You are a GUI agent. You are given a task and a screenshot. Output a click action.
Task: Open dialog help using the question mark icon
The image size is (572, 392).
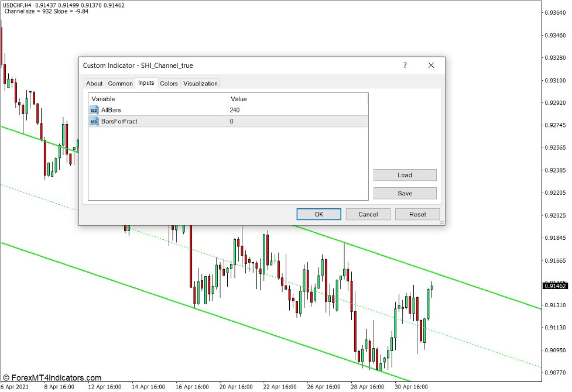[405, 66]
